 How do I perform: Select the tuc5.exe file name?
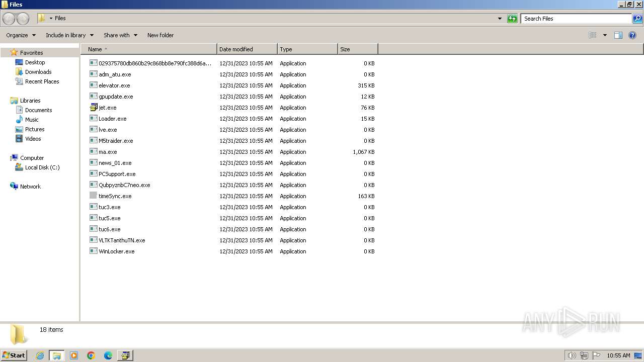(x=110, y=218)
